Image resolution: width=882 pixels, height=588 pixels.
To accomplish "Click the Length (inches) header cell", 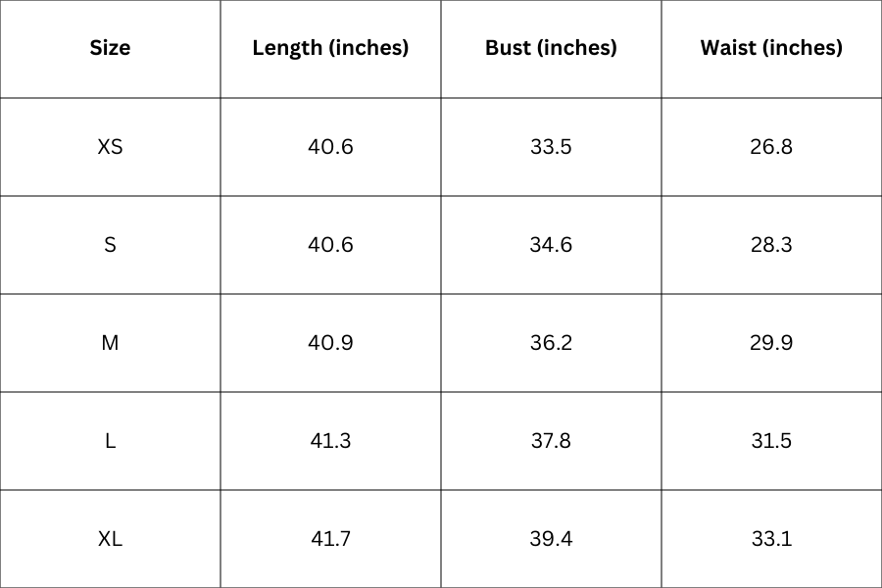I will point(330,48).
